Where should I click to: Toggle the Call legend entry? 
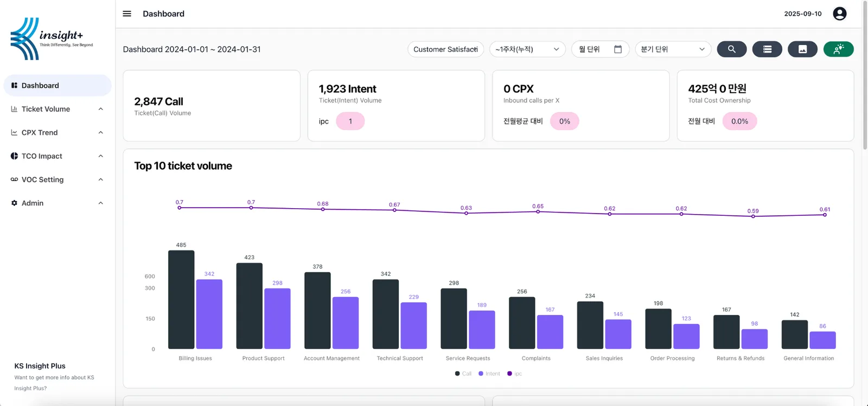click(x=463, y=373)
